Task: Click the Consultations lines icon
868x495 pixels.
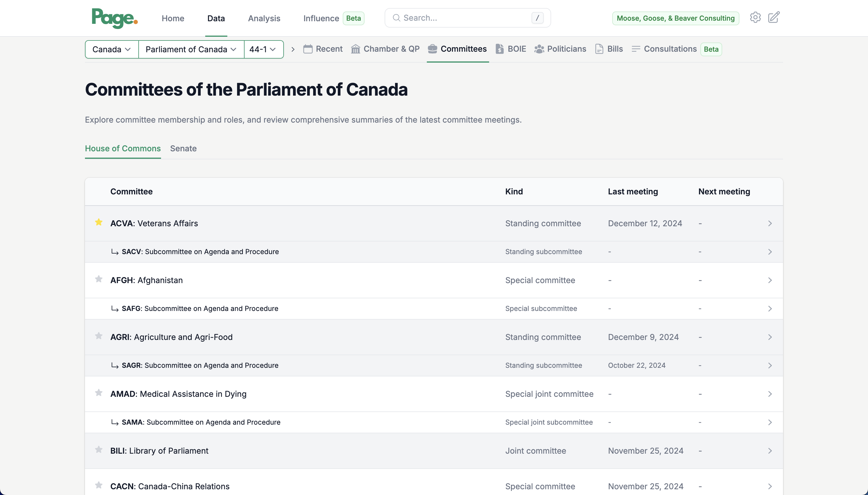Action: [x=636, y=49]
